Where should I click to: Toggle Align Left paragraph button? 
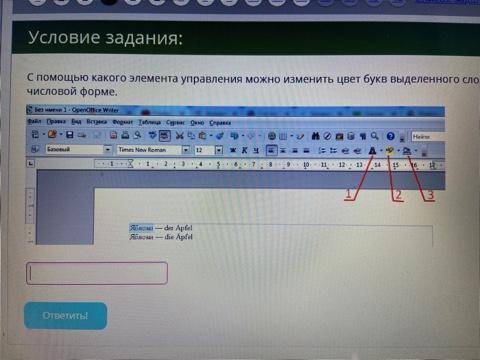coord(272,150)
